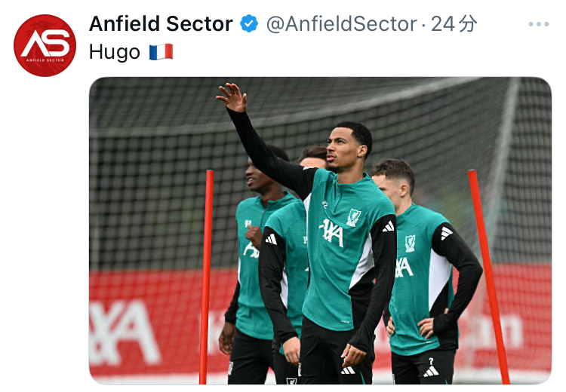566x392 pixels.
Task: Open the tweet via the 24分 timestamp
Action: coord(454,24)
